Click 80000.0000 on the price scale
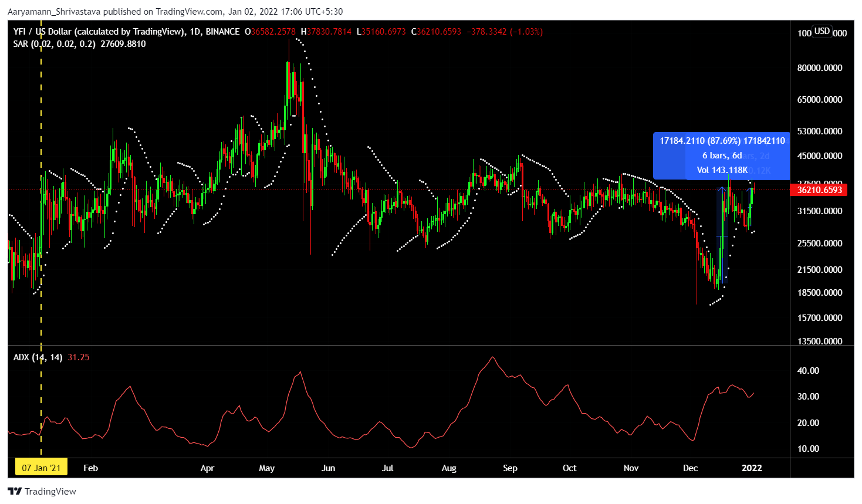Viewport: 862px width, 504px height. (819, 68)
